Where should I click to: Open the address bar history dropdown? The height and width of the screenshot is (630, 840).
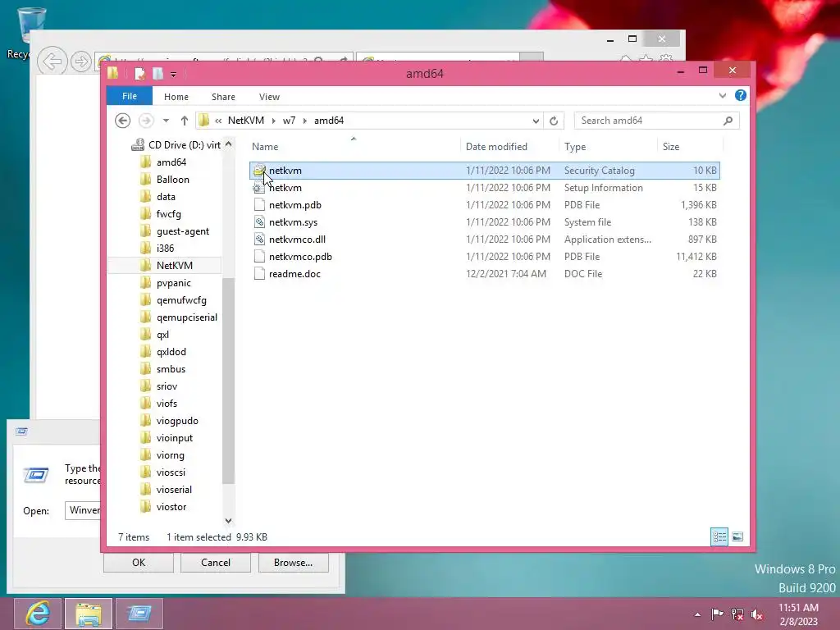536,121
